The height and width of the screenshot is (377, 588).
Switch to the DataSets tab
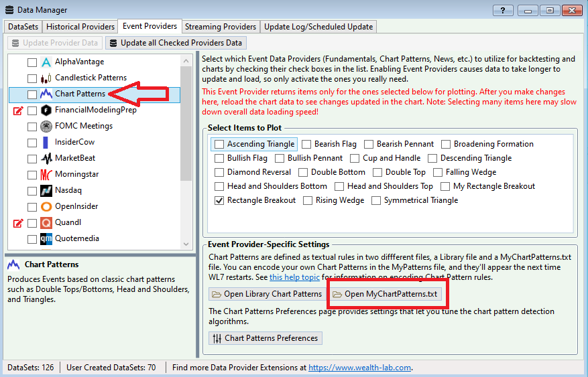tap(23, 27)
